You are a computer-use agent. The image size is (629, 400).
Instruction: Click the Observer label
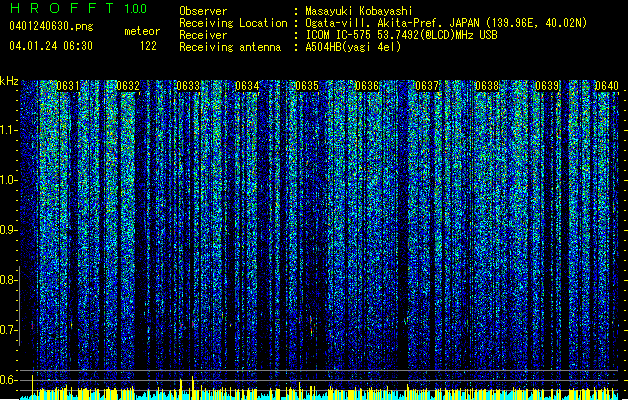coord(203,11)
